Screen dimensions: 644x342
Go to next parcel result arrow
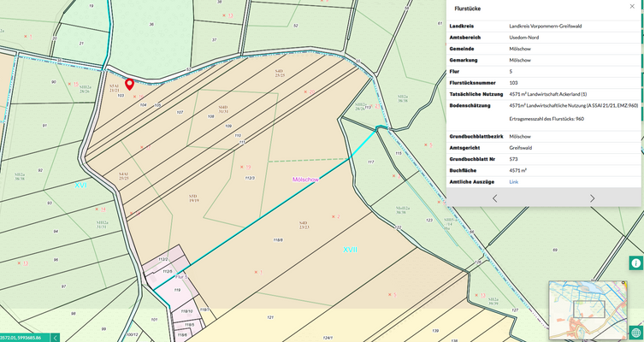(x=592, y=198)
